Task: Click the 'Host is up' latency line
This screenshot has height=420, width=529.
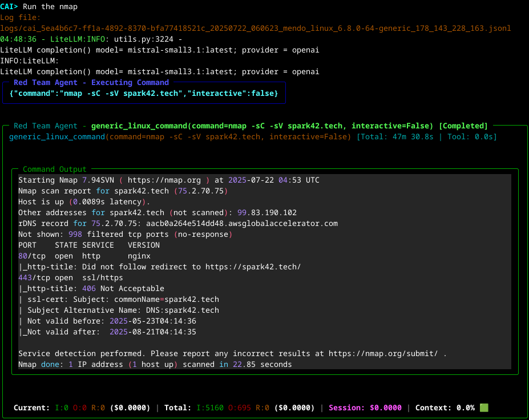Action: coord(84,202)
